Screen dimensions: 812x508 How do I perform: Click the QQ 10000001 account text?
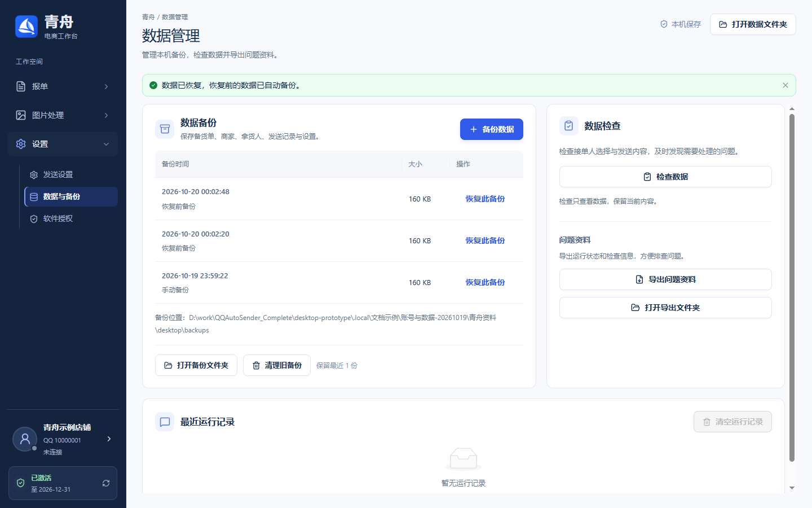coord(62,440)
